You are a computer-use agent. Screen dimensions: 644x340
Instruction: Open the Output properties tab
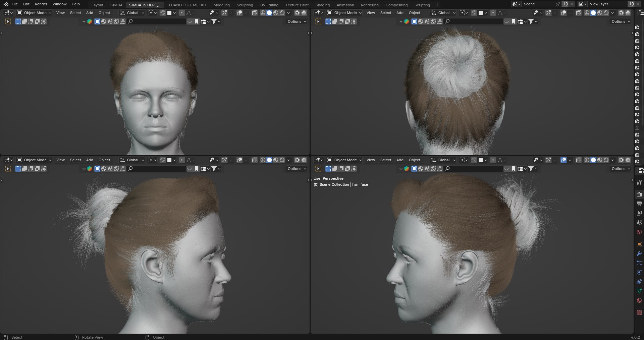[639, 204]
